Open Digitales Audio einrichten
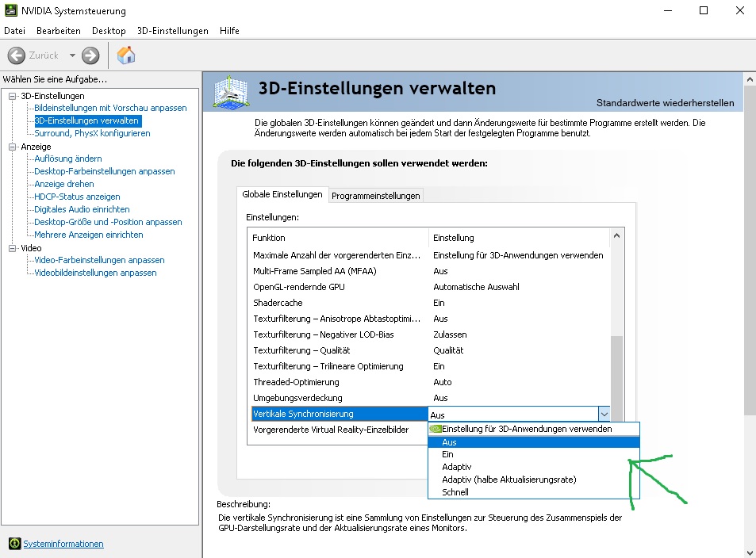This screenshot has width=756, height=558. click(82, 209)
